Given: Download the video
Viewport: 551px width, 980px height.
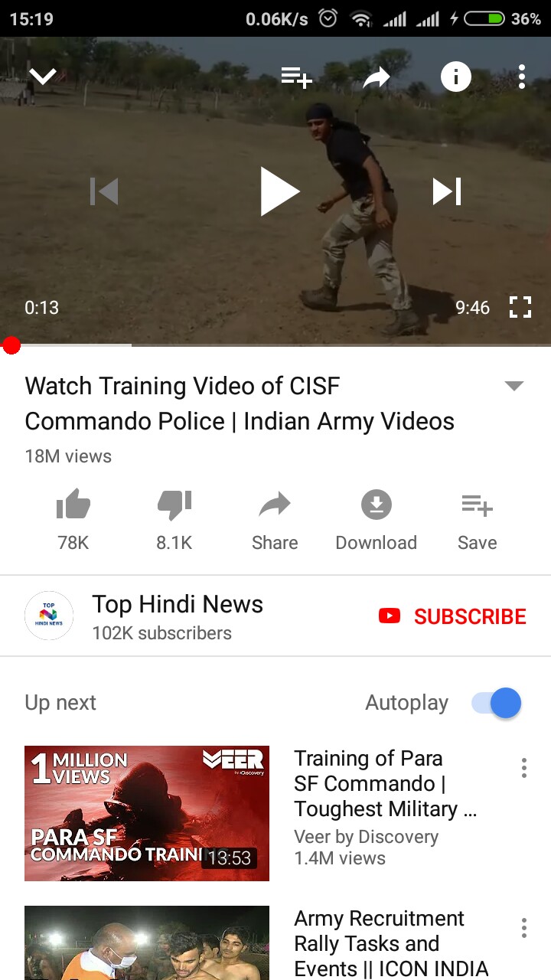Looking at the screenshot, I should [376, 521].
